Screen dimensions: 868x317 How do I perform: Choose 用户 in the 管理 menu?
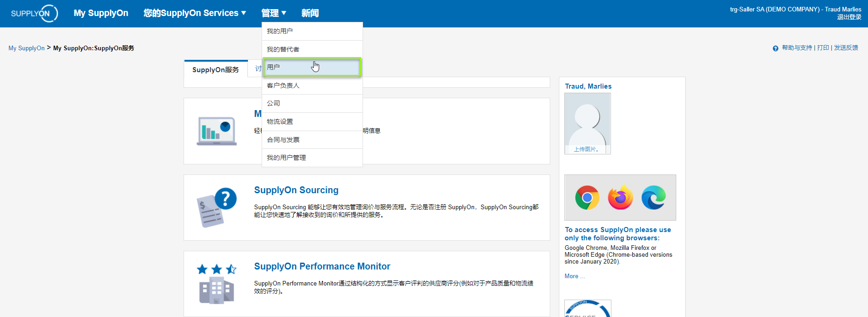[x=312, y=67]
